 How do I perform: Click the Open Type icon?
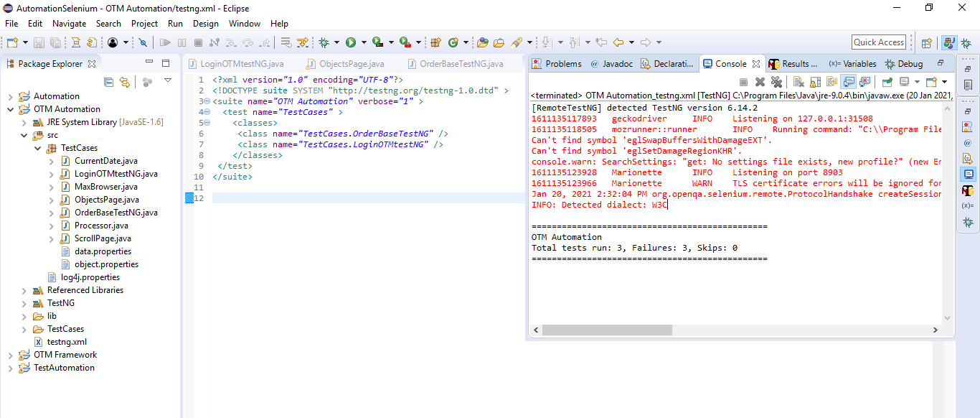click(482, 42)
